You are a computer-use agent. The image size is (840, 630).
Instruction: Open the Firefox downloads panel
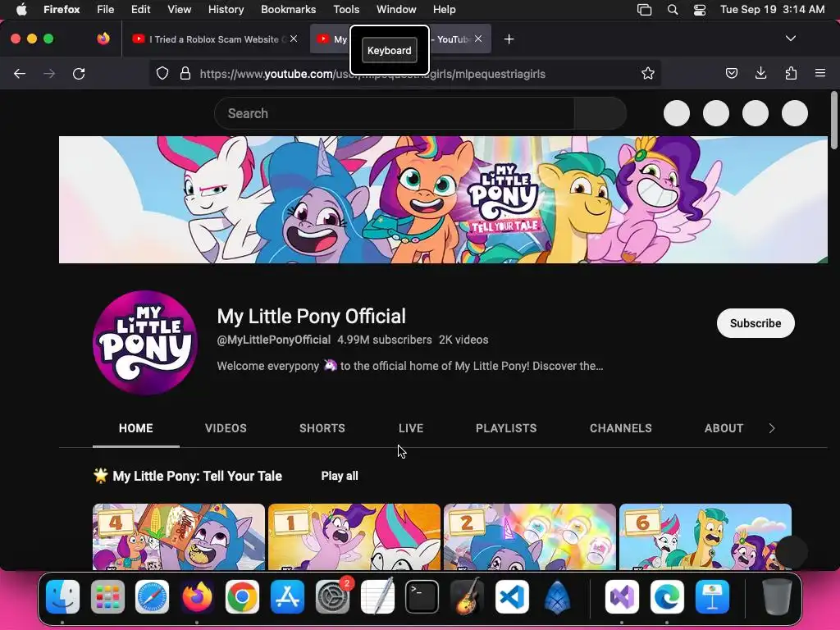(x=760, y=73)
